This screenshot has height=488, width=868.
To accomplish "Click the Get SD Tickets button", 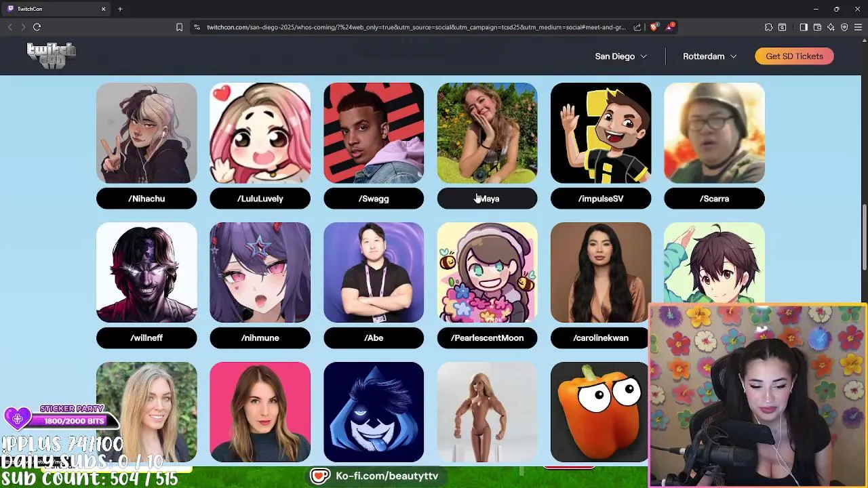I will click(794, 56).
